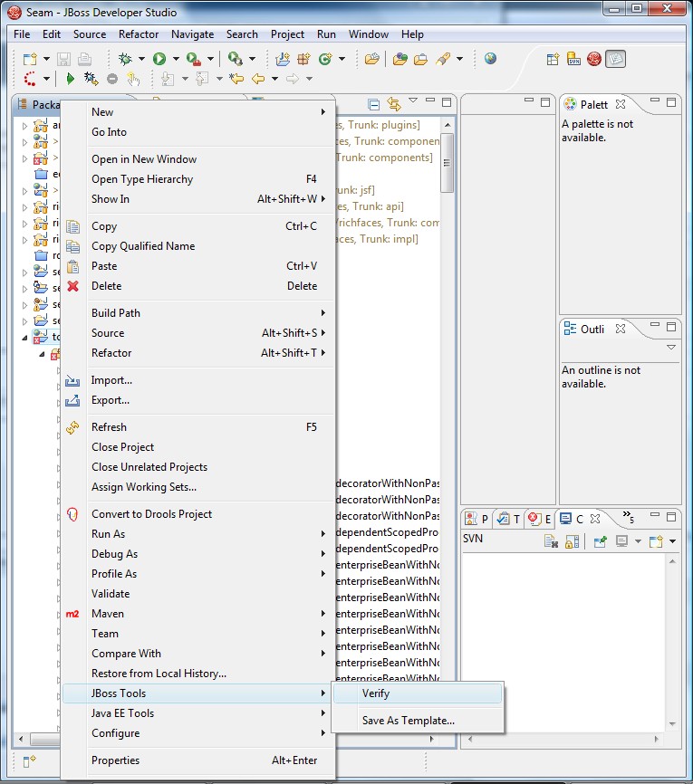Open the web browser globe icon
693x784 pixels.
tap(490, 59)
